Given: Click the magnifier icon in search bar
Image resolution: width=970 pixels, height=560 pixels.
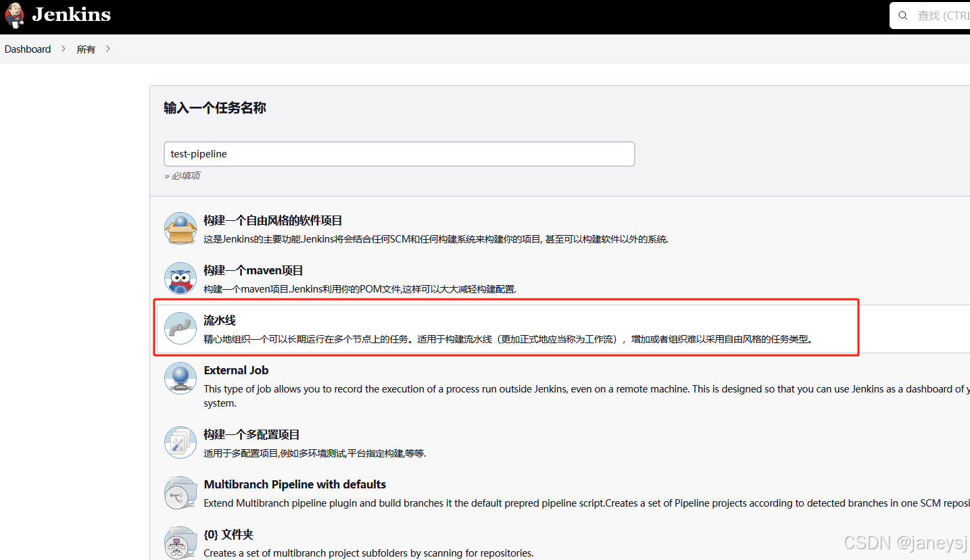Looking at the screenshot, I should click(903, 15).
